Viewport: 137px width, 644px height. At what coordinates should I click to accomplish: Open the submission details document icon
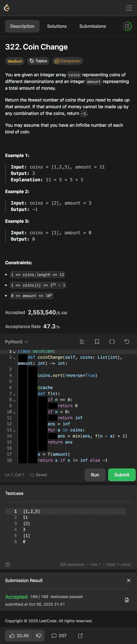pos(127,600)
